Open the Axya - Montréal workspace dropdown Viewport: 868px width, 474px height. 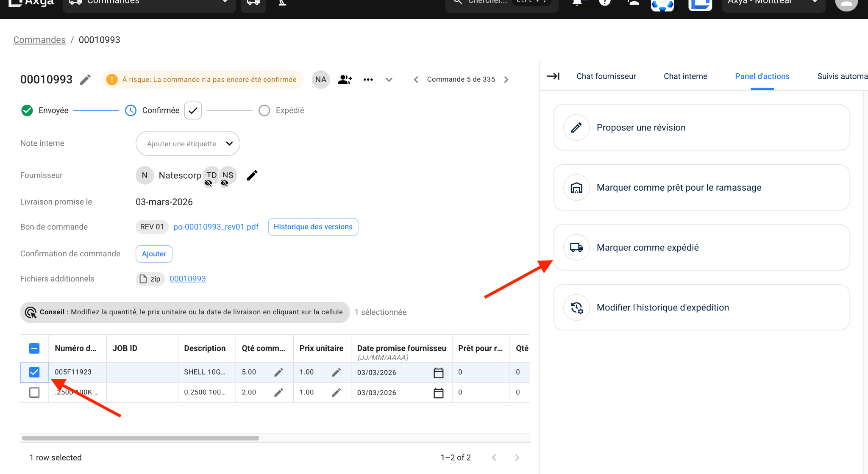tap(773, 3)
